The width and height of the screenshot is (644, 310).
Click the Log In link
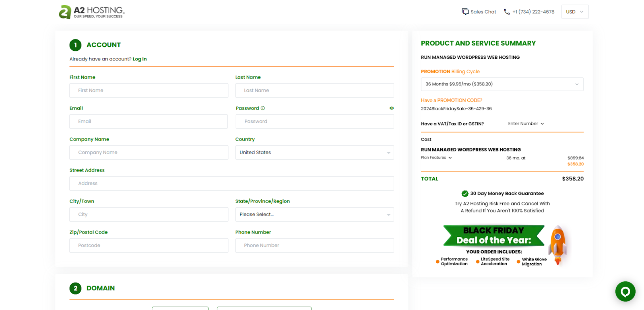pyautogui.click(x=140, y=59)
